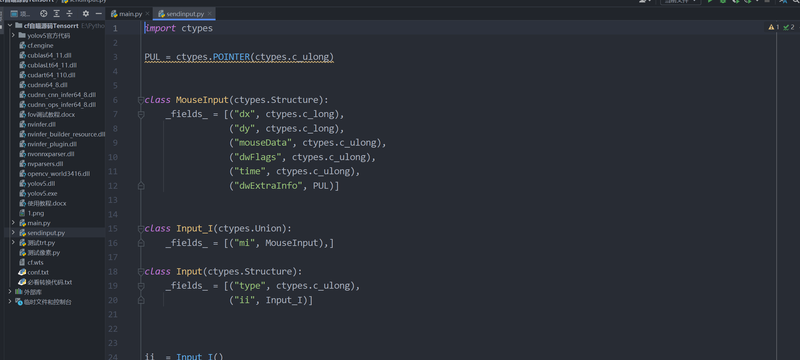
Task: Select cf.engine in project tree
Action: (36, 45)
